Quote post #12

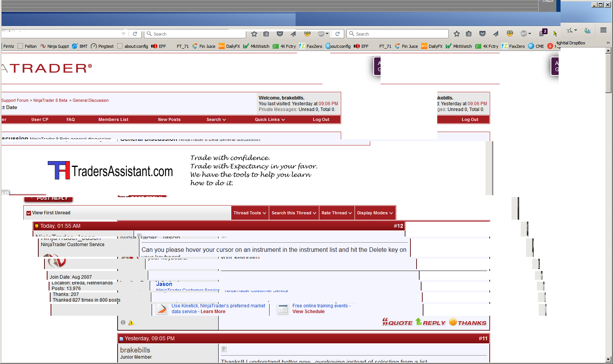coord(397,322)
